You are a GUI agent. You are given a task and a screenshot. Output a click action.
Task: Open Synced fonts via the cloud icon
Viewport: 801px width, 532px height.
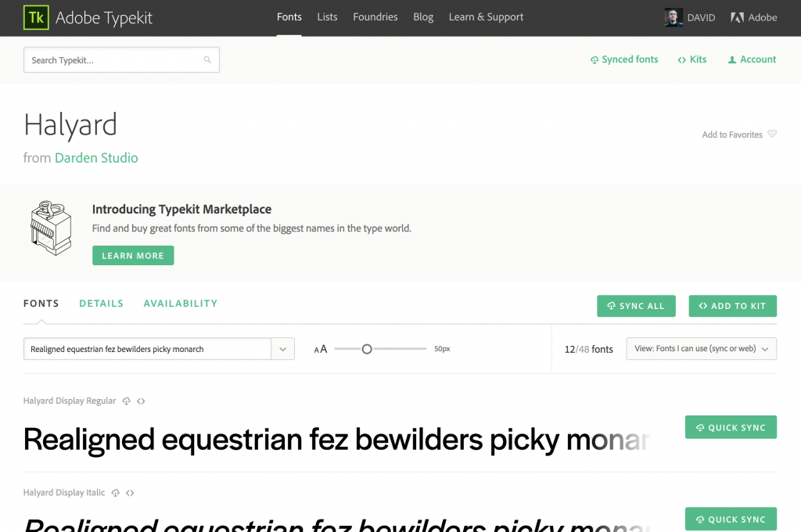point(595,59)
